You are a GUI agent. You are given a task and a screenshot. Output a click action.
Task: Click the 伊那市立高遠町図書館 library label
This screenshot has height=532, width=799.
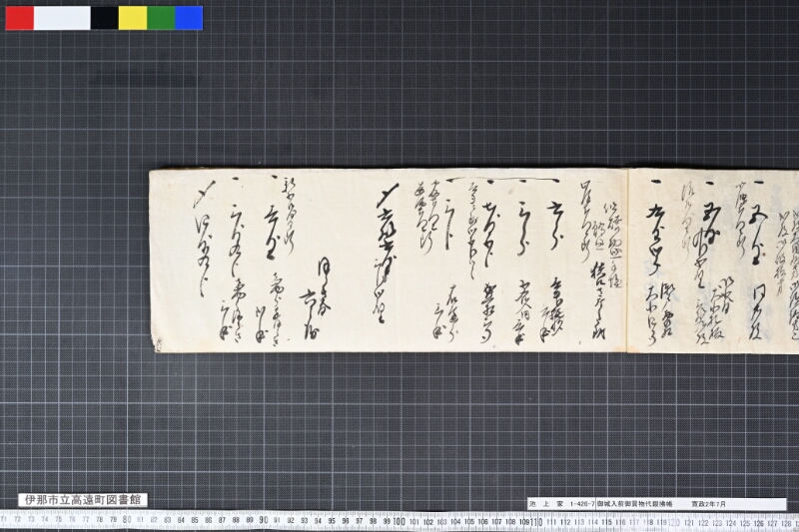83,499
